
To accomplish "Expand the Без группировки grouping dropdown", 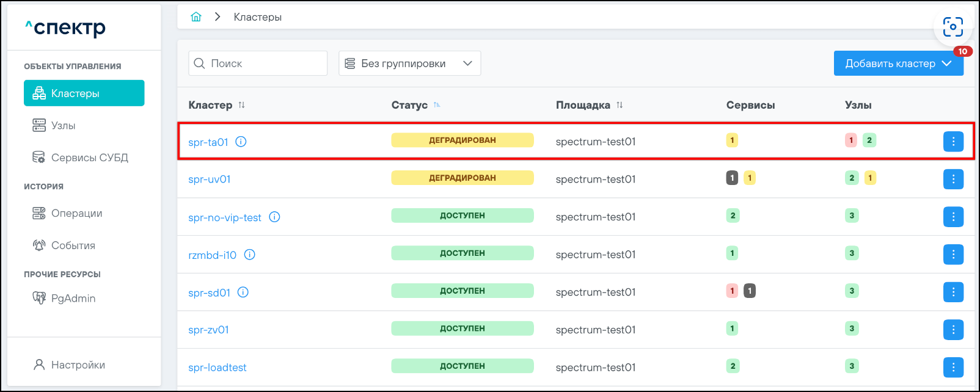I will (409, 64).
